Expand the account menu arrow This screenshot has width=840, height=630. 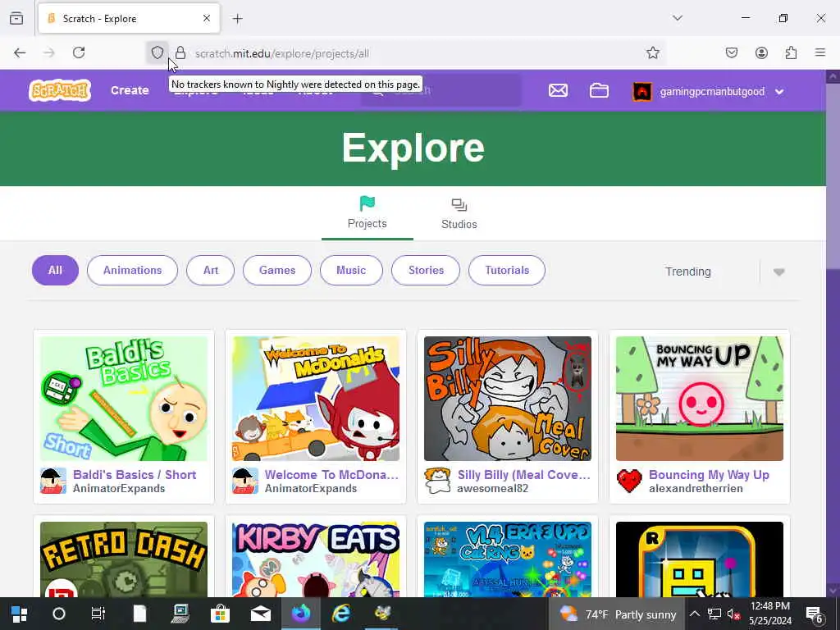pos(779,92)
